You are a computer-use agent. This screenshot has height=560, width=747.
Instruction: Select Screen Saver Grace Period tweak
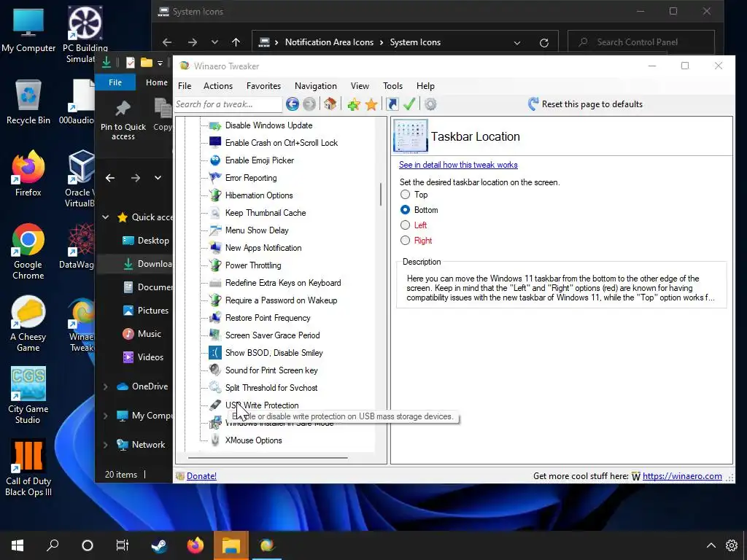(273, 335)
